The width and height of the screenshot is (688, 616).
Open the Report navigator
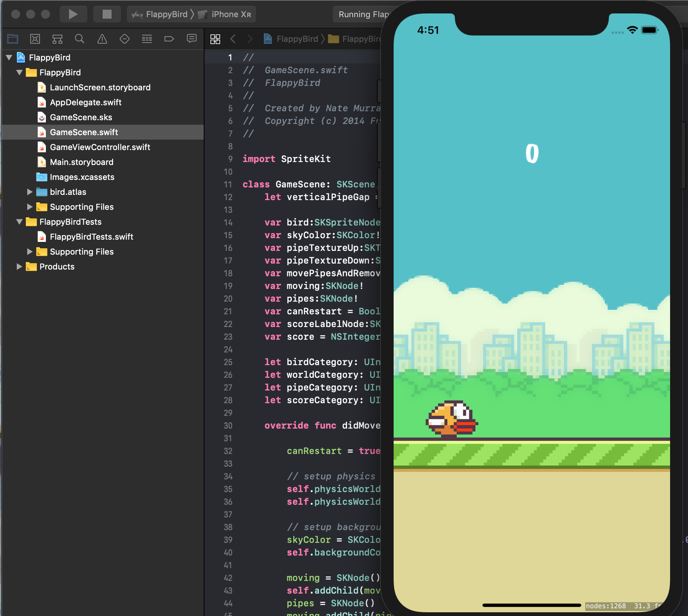pos(191,39)
